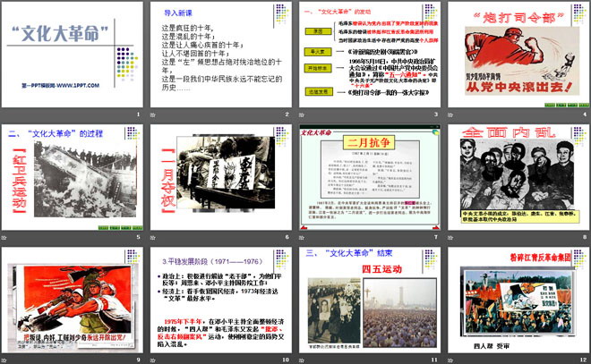Image resolution: width=591 pixels, height=364 pixels.
Task: Click slide number "6" label
Action: 287,237
